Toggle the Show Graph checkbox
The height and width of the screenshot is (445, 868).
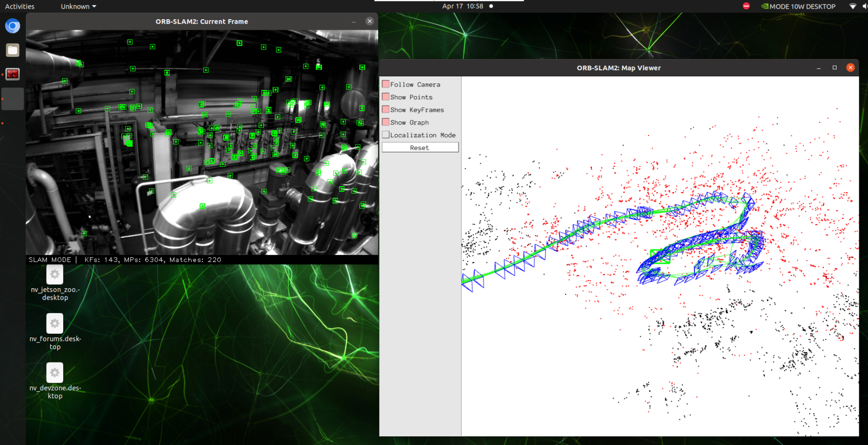click(x=386, y=122)
